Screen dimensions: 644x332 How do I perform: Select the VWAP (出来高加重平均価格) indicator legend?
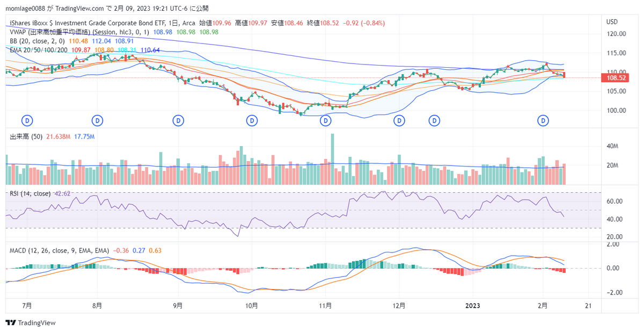80,32
